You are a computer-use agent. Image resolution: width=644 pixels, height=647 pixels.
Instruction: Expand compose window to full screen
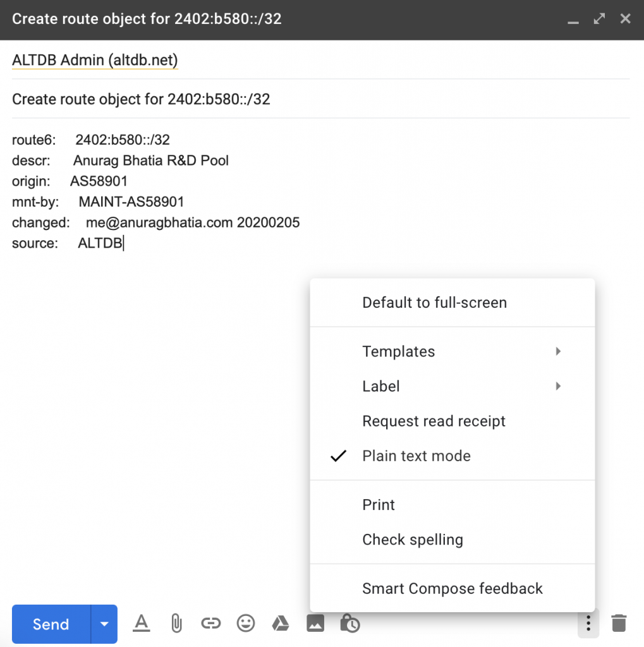[x=599, y=18]
